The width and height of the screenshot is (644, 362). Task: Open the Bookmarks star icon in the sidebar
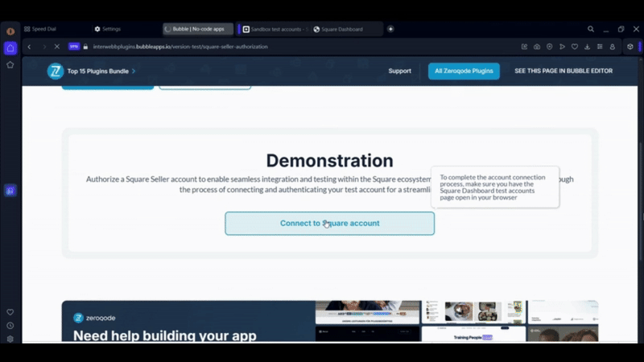(10, 65)
